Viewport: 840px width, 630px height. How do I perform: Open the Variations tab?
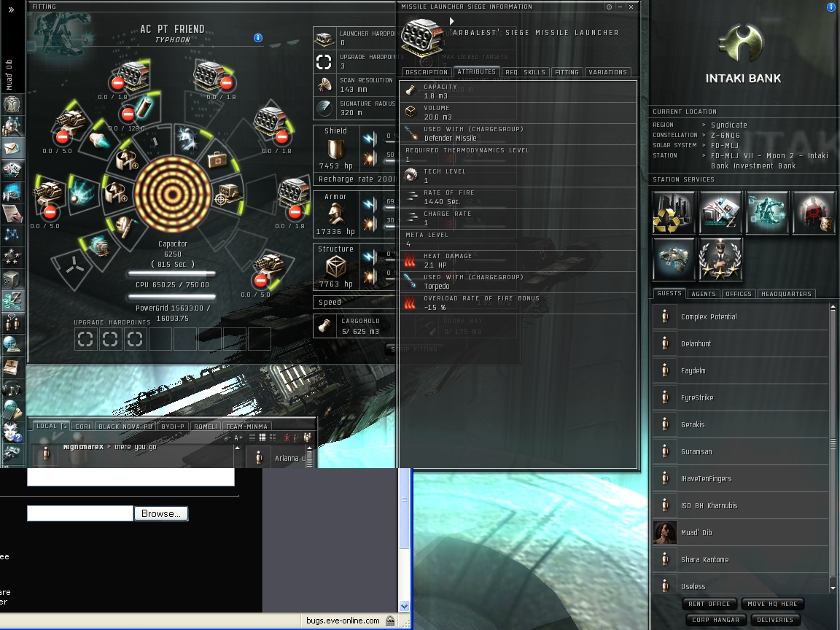coord(607,72)
